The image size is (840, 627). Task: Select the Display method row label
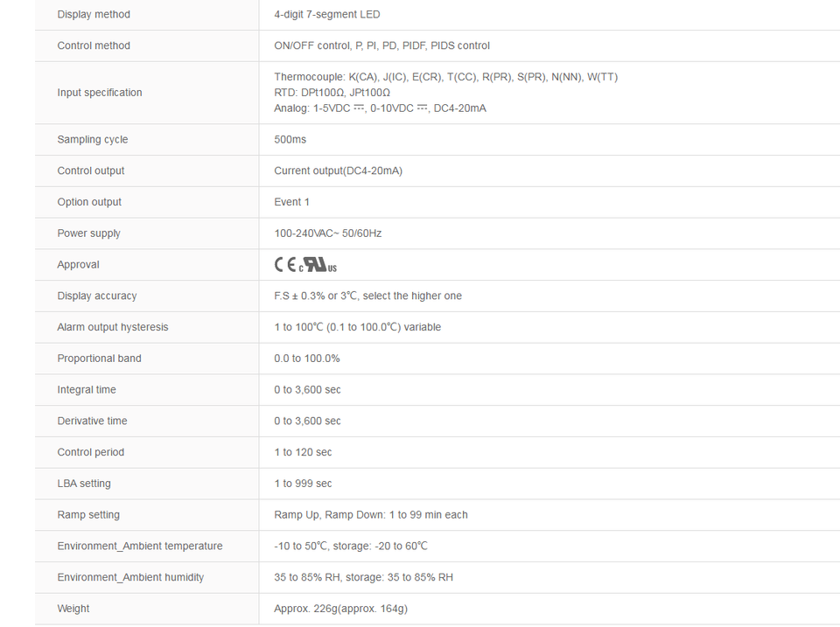tap(94, 15)
